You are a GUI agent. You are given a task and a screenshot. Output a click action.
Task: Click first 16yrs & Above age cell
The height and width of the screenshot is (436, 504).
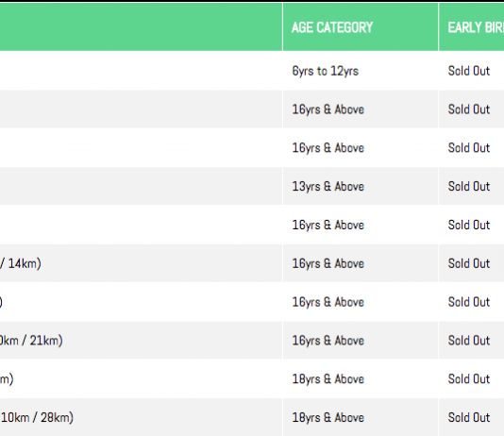coord(328,109)
